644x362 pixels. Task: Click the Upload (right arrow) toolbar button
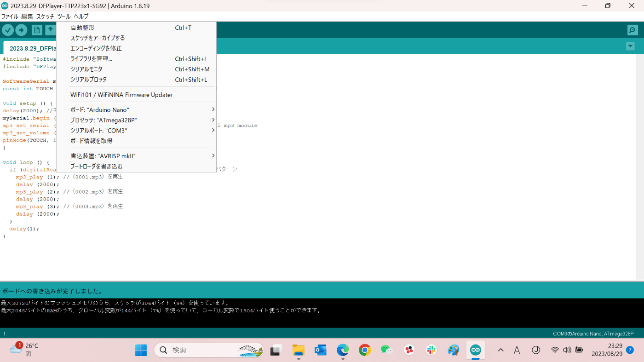21,30
